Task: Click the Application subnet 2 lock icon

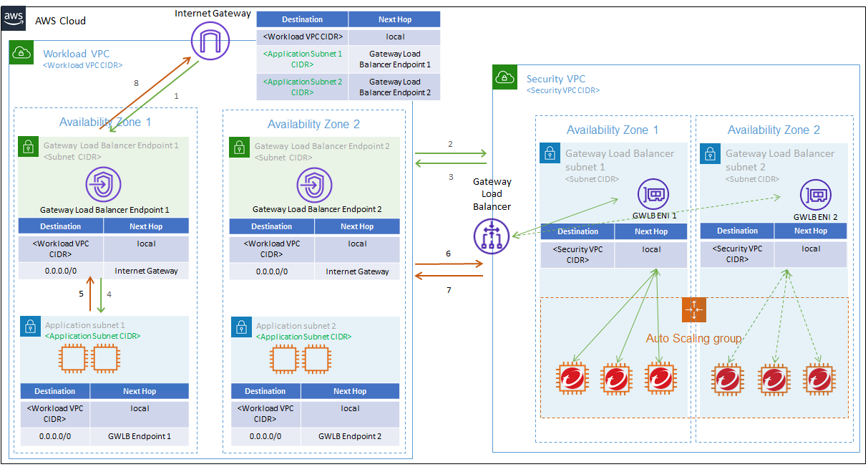Action: click(241, 327)
